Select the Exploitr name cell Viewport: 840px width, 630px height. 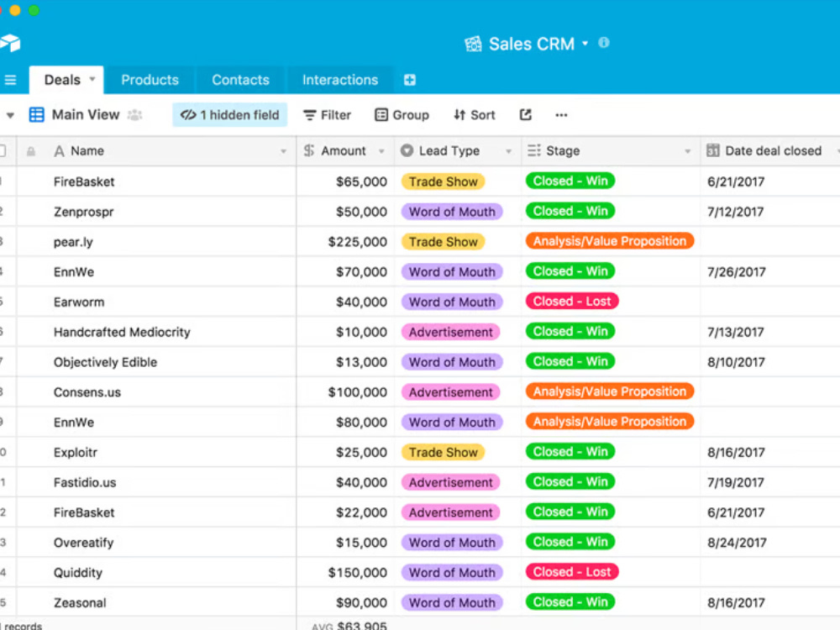pos(156,452)
